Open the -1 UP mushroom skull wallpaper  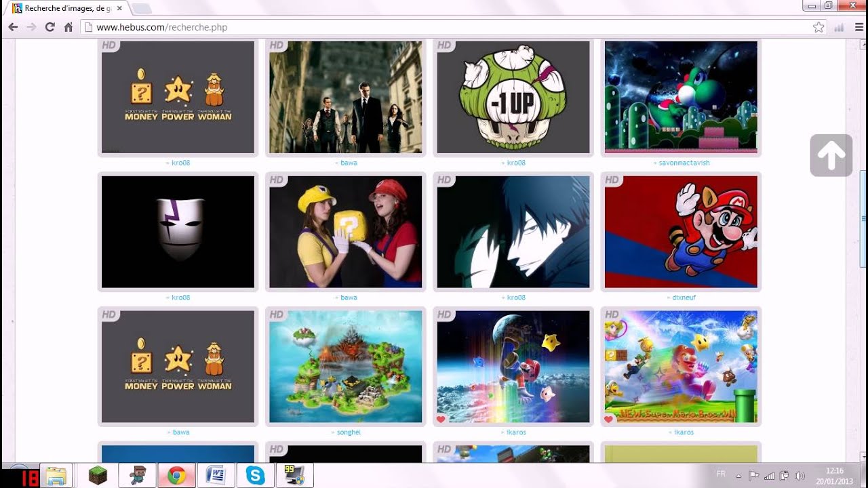[x=513, y=98]
